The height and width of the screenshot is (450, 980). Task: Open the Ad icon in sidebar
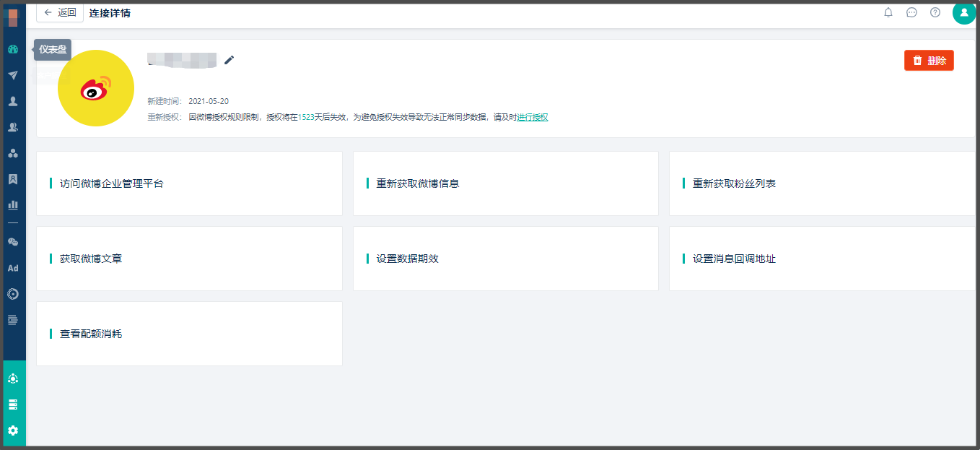pos(13,268)
